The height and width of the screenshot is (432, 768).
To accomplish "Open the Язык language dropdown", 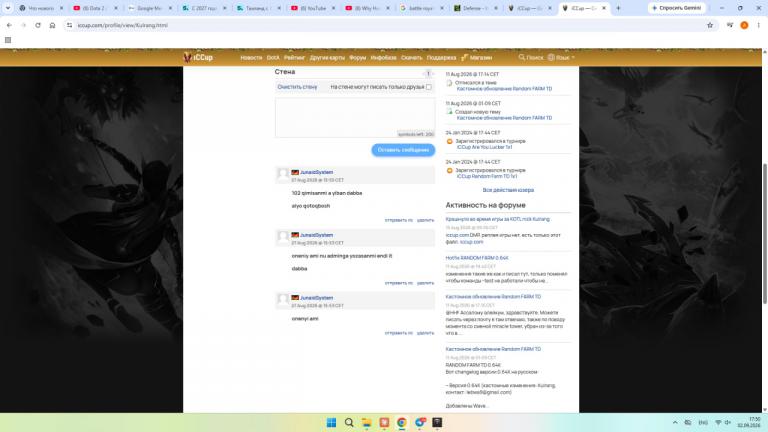I will pyautogui.click(x=561, y=57).
